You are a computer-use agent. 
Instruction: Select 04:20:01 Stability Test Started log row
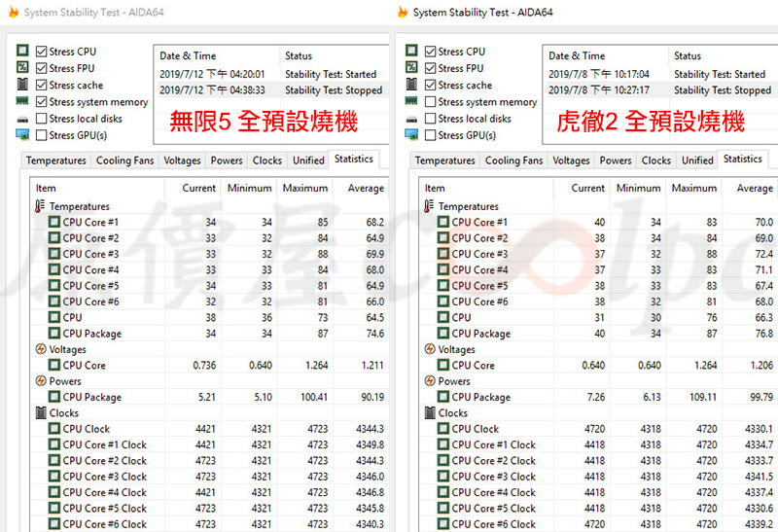pos(271,74)
